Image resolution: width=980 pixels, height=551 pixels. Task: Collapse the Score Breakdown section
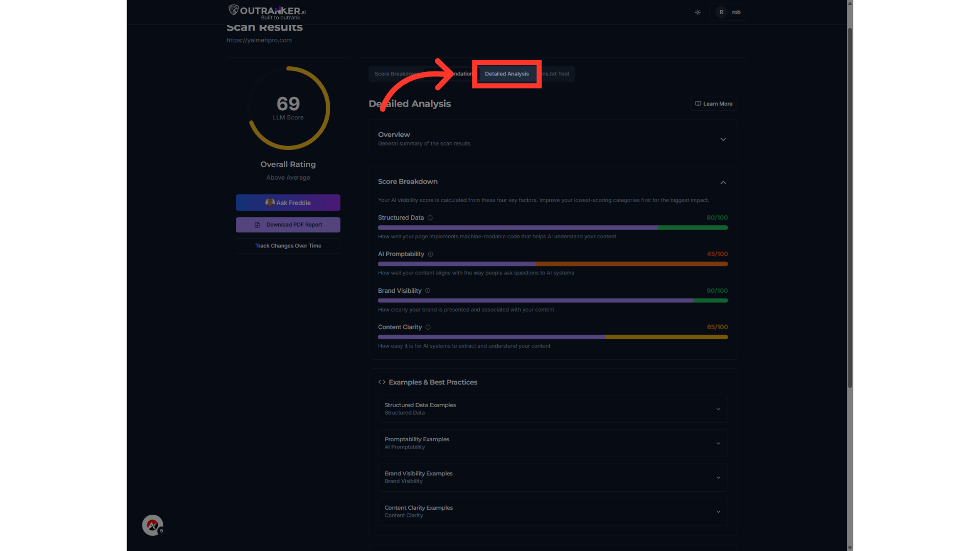pyautogui.click(x=723, y=182)
